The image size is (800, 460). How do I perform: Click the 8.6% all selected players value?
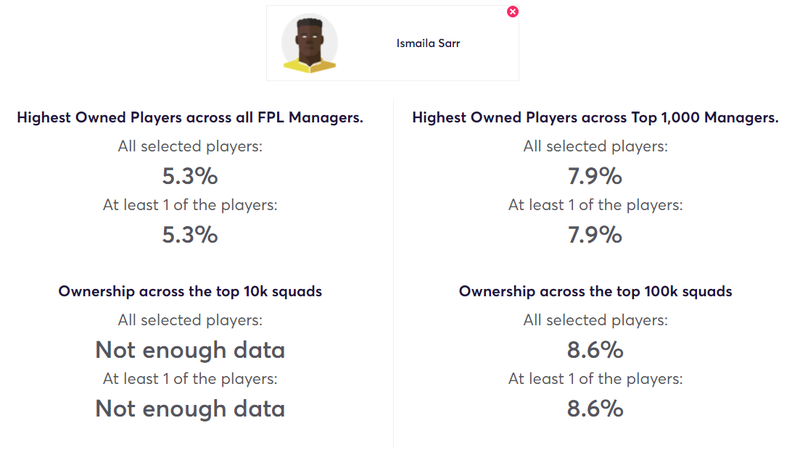pos(595,350)
